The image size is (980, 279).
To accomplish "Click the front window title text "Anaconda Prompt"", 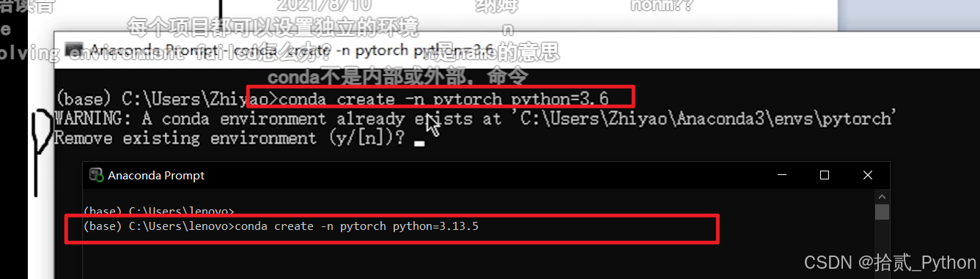I will (156, 175).
